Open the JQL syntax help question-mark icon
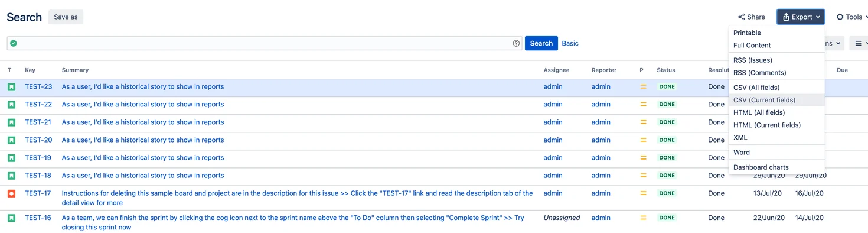The width and height of the screenshot is (868, 233). coord(516,43)
